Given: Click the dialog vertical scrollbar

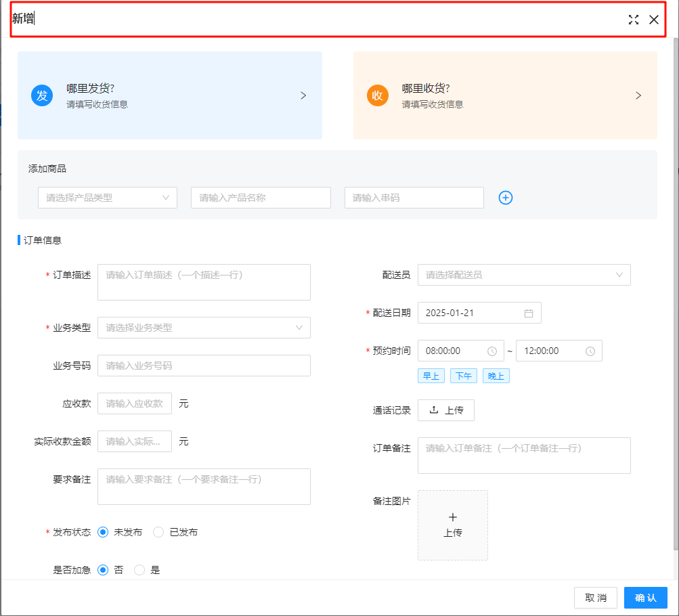Looking at the screenshot, I should point(676,294).
